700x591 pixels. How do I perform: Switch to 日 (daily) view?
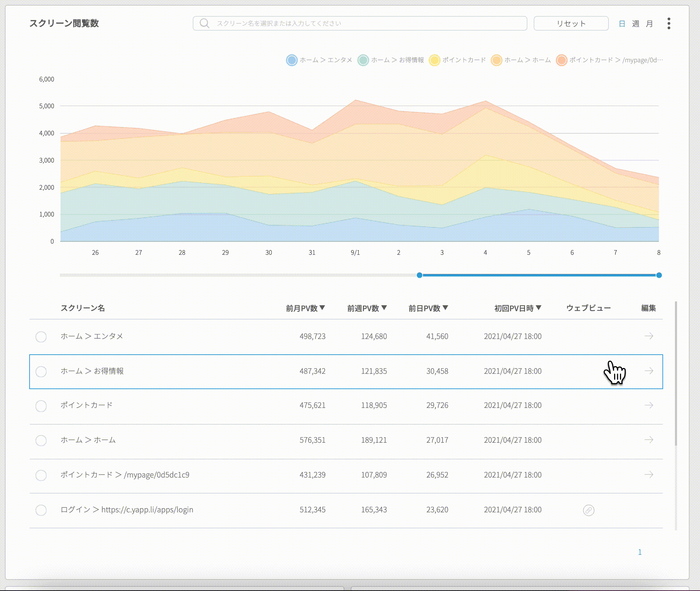point(622,24)
